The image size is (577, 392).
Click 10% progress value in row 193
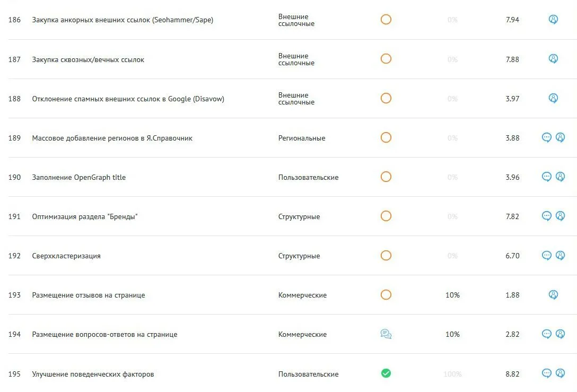click(x=452, y=295)
